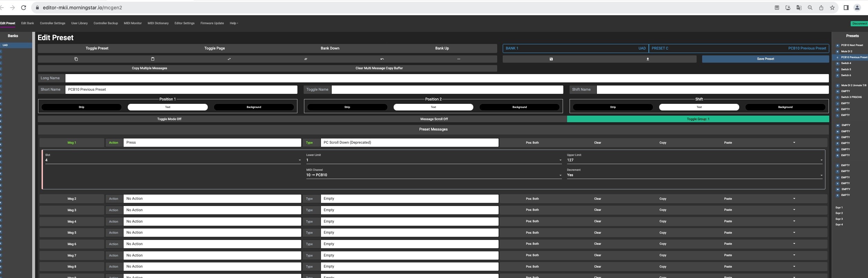The height and width of the screenshot is (278, 868).
Task: Expand the Msg 1 row options arrow
Action: point(794,143)
